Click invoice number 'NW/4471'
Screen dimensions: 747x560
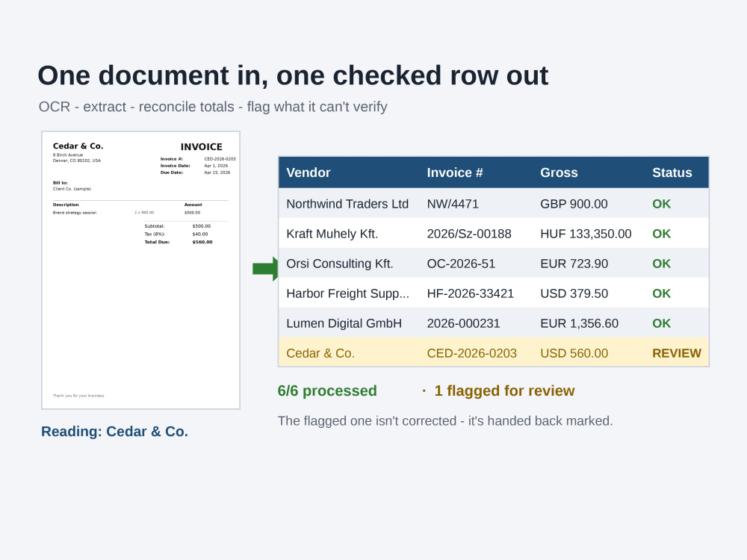point(453,204)
